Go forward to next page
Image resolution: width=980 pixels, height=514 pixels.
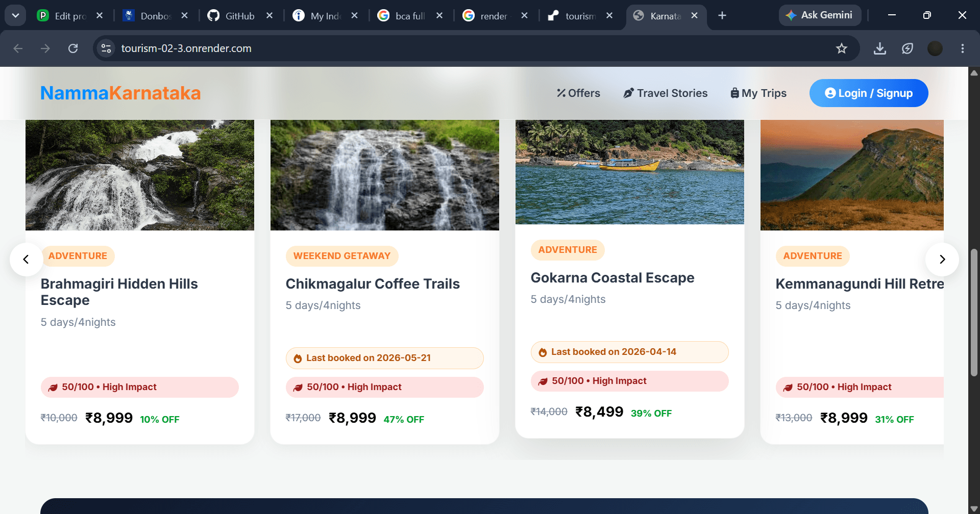[45, 48]
